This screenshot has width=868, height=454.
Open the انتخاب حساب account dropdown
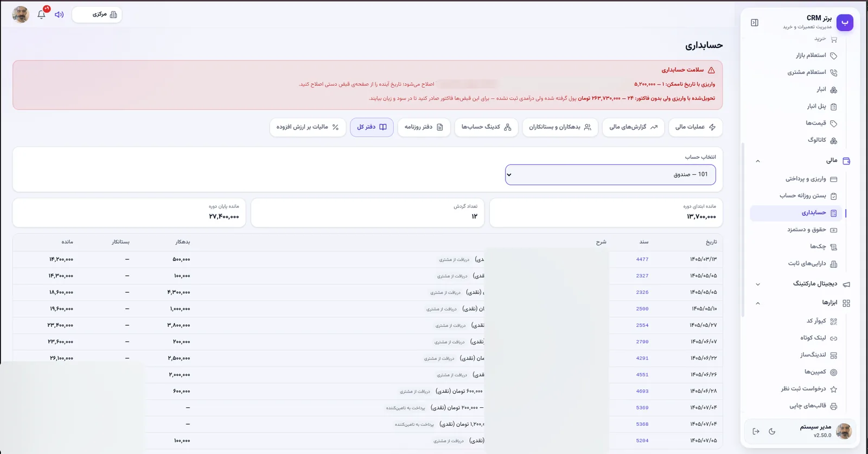[610, 175]
